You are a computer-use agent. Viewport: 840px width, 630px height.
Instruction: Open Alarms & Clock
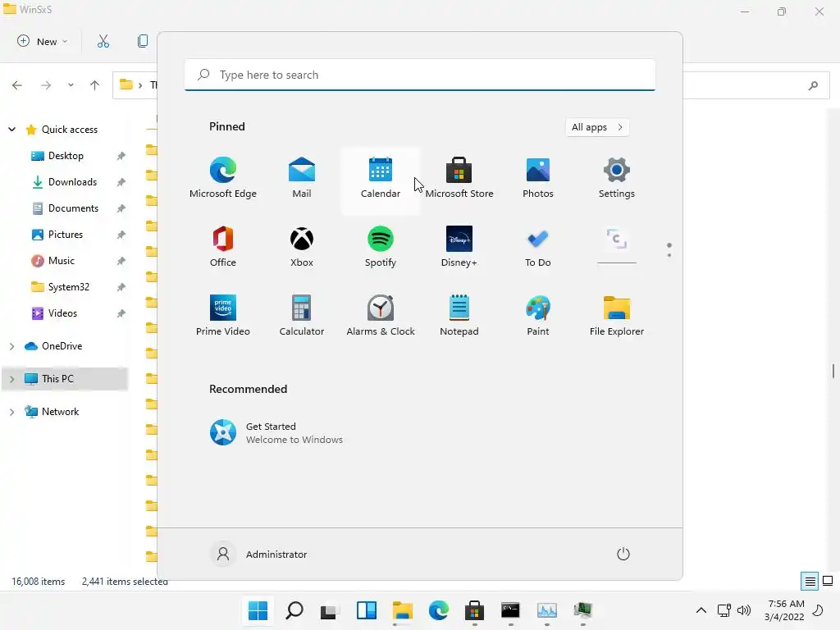pyautogui.click(x=381, y=316)
